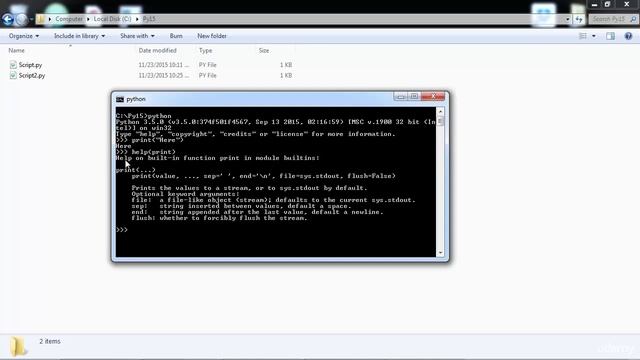Create a New folder from the toolbar
The width and height of the screenshot is (640, 360).
point(212,36)
